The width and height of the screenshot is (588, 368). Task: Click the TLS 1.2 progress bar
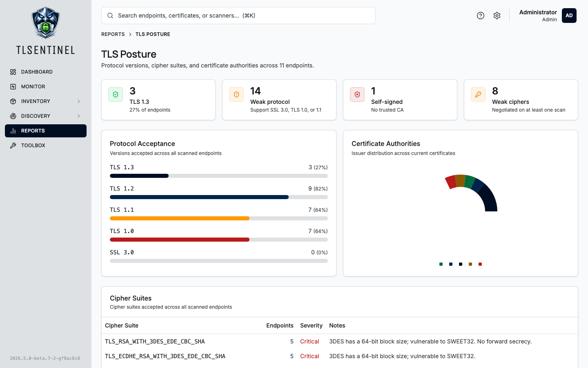[219, 197]
